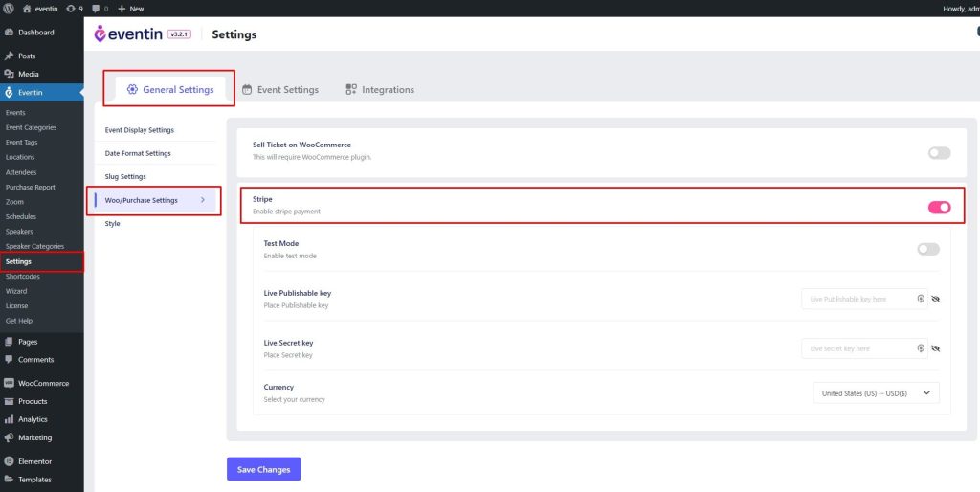Click the Eventin sidebar menu icon
Viewport: 980px width, 492px height.
(9, 93)
